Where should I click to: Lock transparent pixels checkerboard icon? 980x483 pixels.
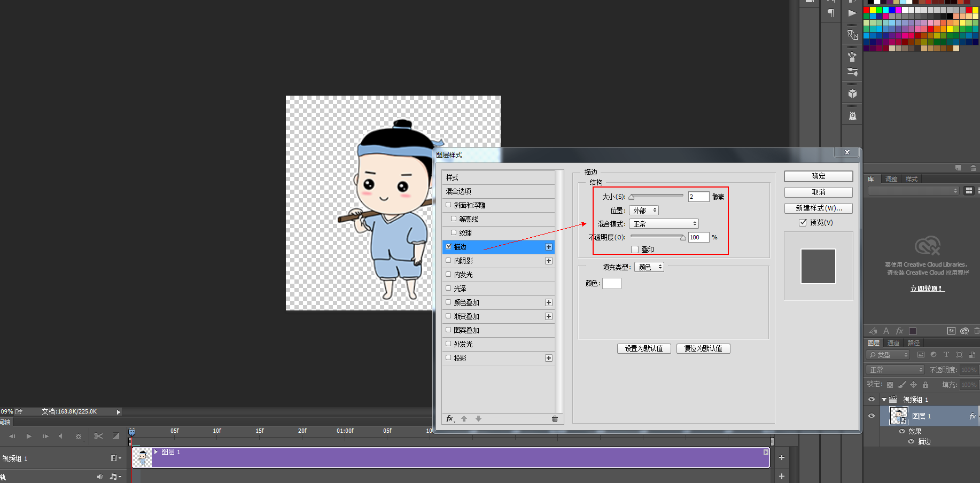(890, 385)
